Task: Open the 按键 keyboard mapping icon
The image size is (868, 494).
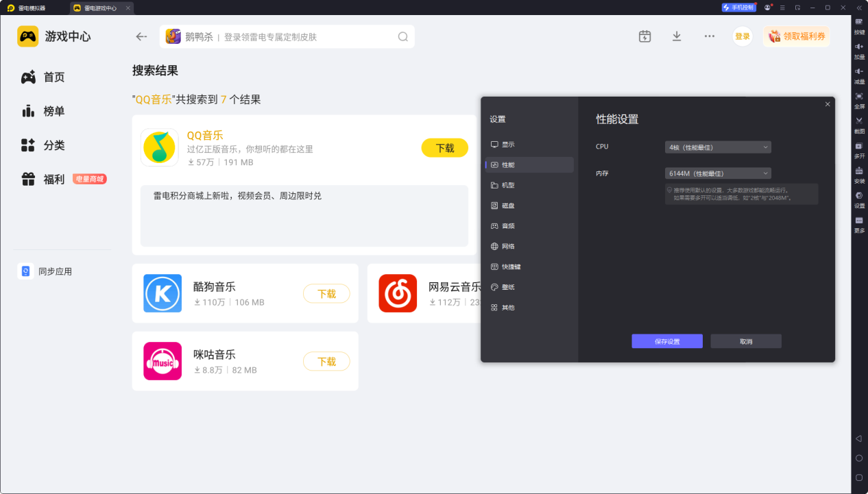Action: [859, 22]
